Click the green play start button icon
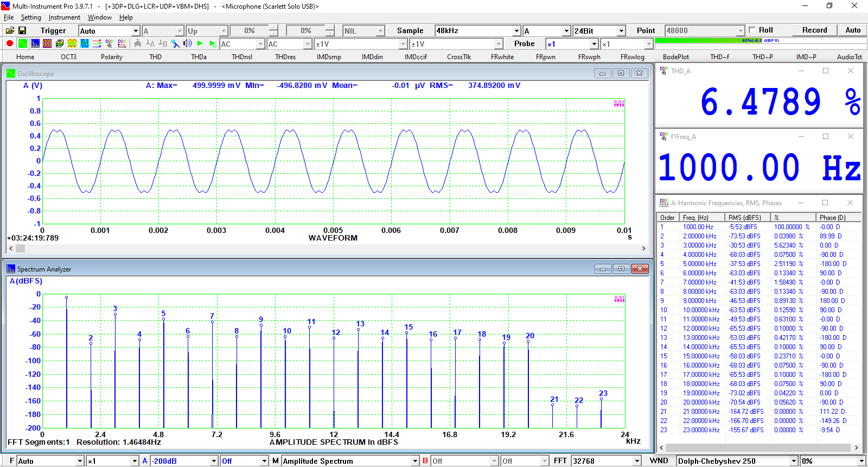868x467 pixels. coord(200,43)
